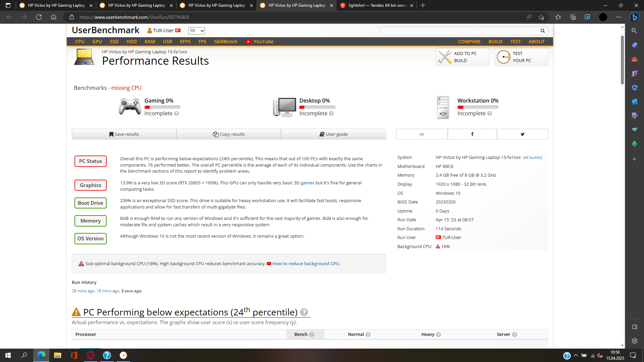Click help icon beside percentile heading
This screenshot has width=644, height=362.
tap(304, 312)
